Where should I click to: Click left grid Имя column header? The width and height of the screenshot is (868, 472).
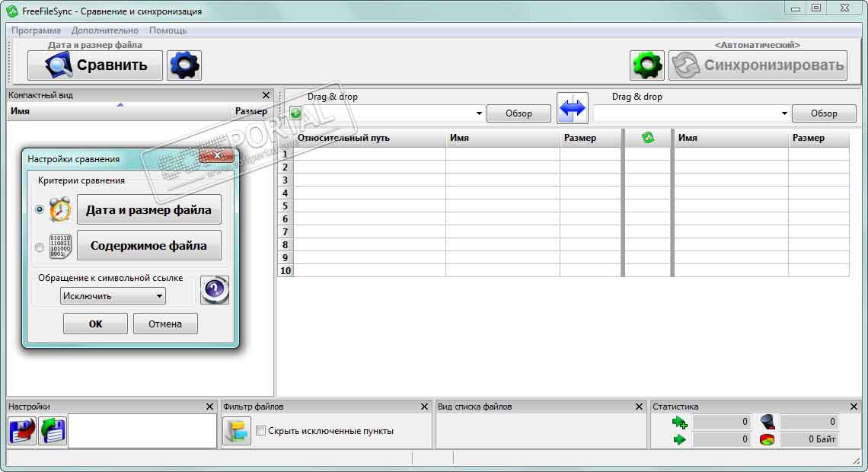pos(459,138)
